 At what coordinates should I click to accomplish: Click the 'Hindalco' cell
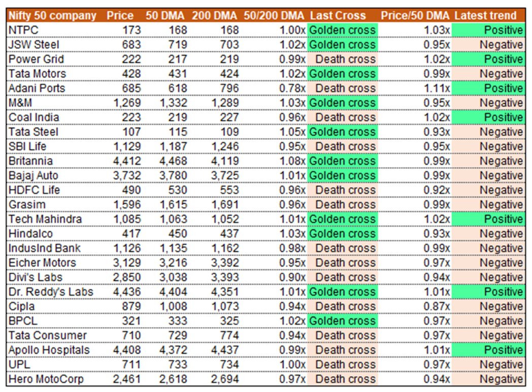point(30,234)
